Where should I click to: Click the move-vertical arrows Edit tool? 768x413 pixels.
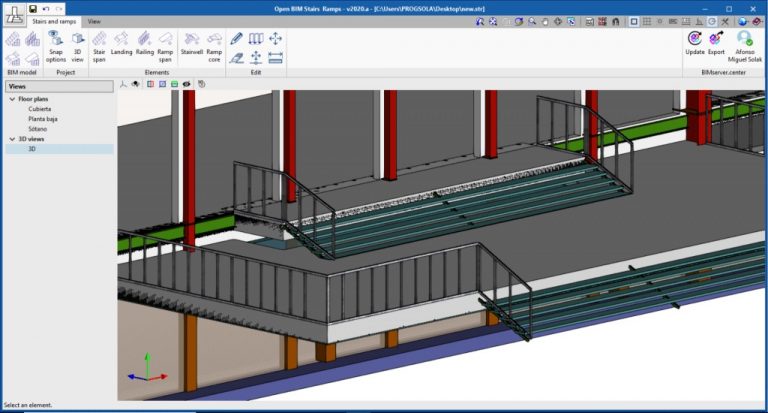pyautogui.click(x=256, y=58)
